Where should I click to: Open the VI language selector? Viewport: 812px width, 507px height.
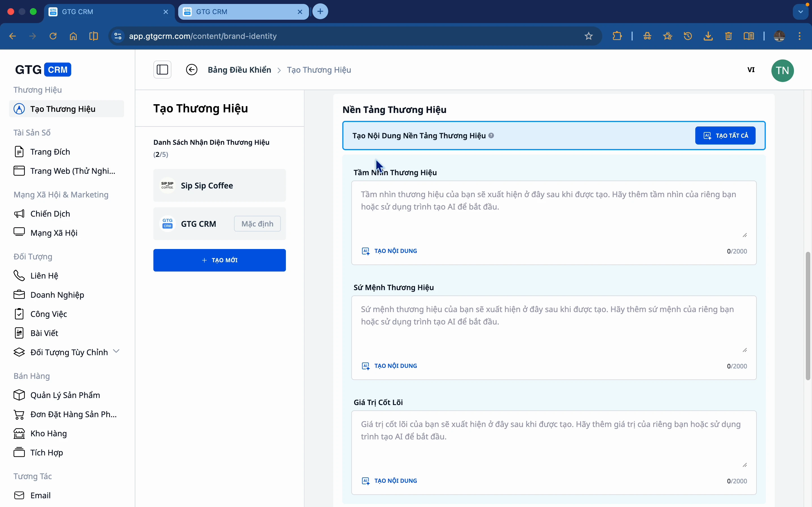751,70
